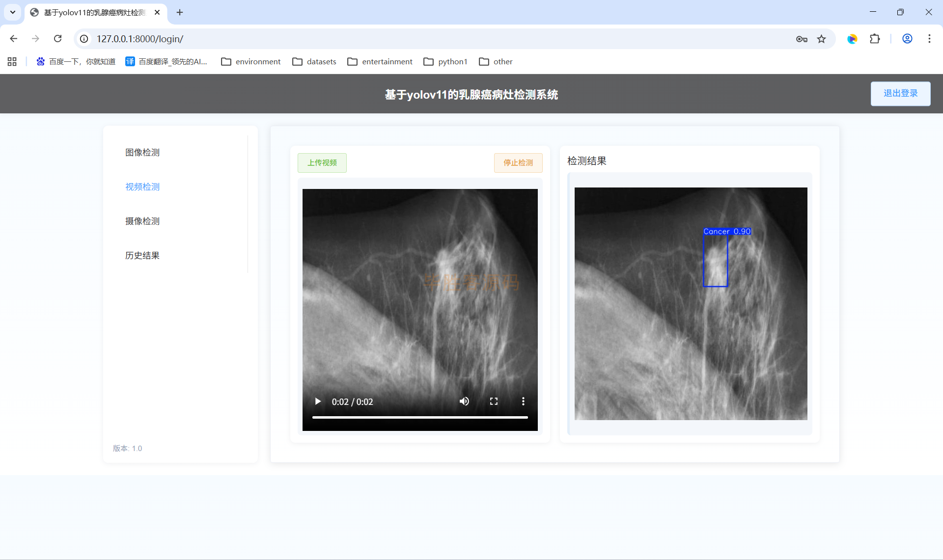Expand the datasets bookmark folder
Viewport: 943px width, 560px height.
pos(314,61)
